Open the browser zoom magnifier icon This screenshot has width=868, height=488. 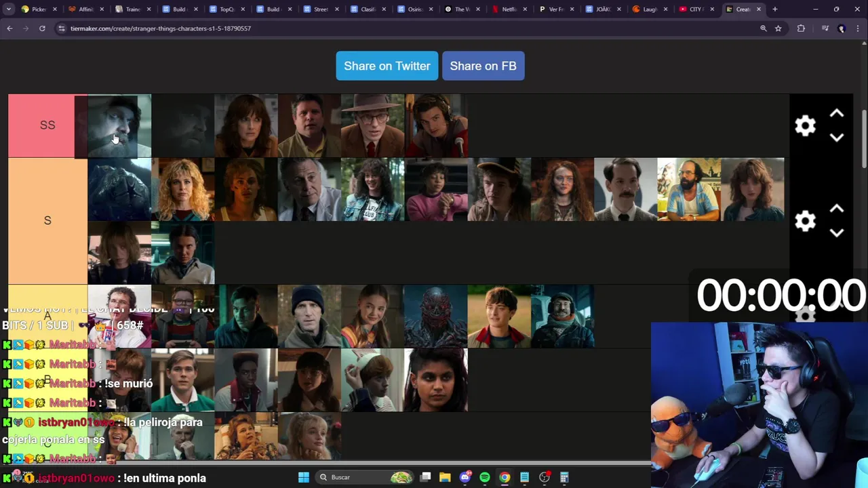coord(764,28)
